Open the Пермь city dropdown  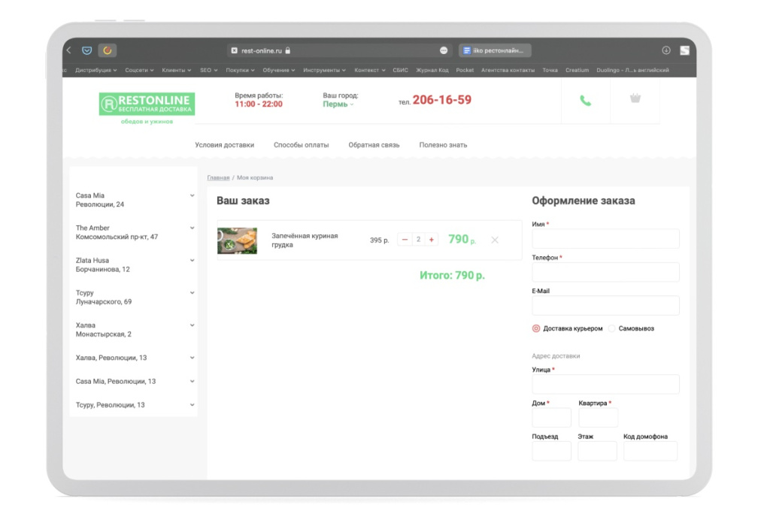point(338,104)
